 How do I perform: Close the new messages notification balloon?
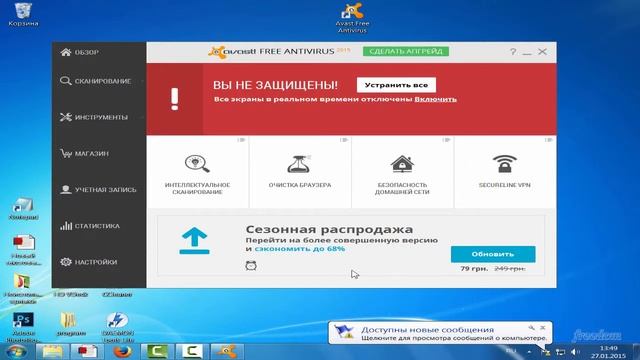pyautogui.click(x=543, y=327)
